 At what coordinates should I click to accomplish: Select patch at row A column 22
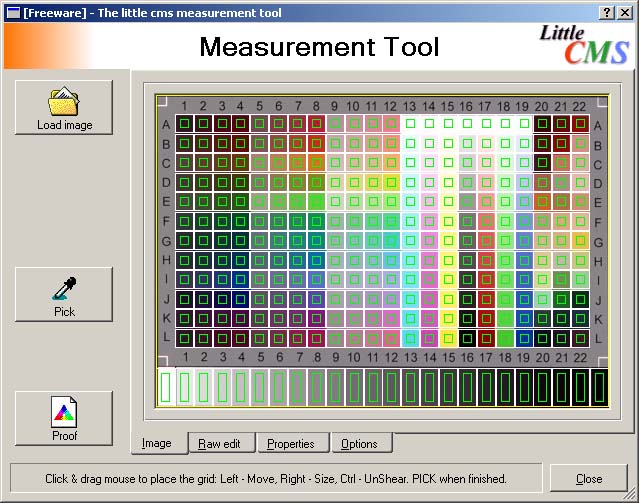[580, 124]
